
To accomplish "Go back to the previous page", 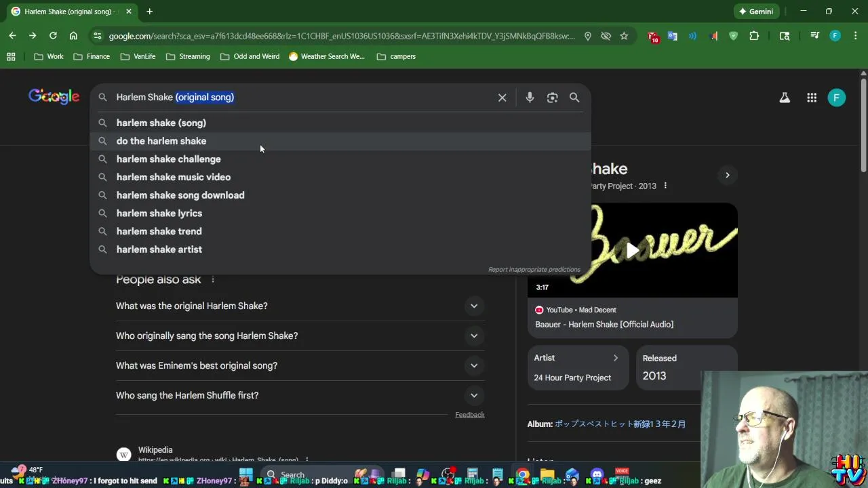I will coord(12,36).
